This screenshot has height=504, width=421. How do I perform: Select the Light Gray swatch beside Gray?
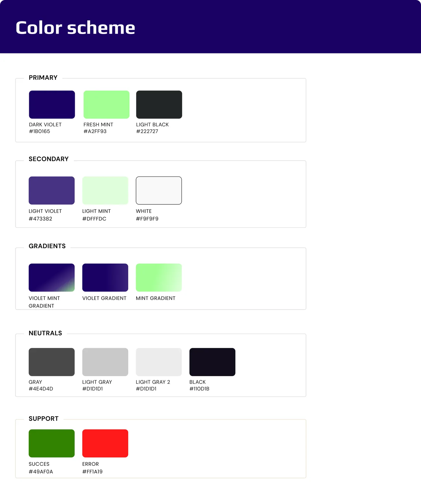pyautogui.click(x=105, y=362)
